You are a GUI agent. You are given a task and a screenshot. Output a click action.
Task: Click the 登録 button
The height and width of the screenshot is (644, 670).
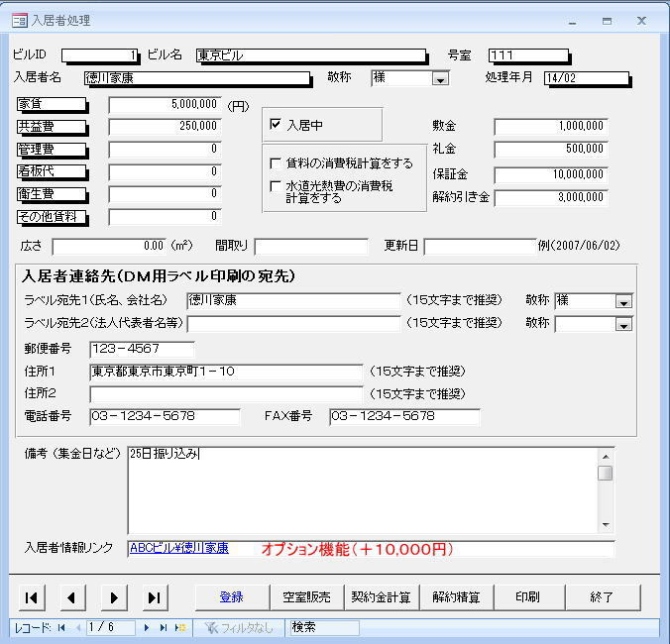(232, 597)
